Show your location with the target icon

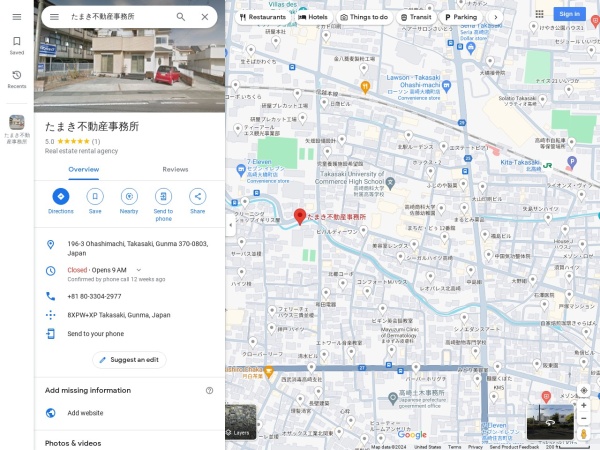tap(584, 391)
